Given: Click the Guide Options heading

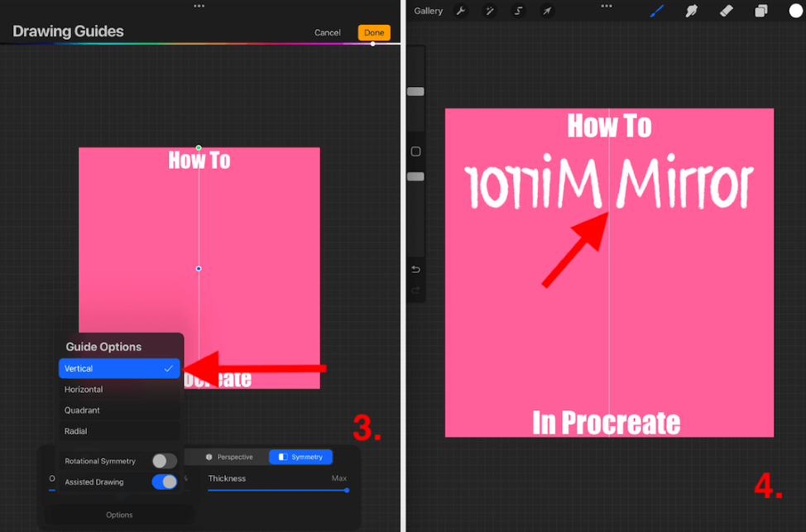Looking at the screenshot, I should [103, 347].
